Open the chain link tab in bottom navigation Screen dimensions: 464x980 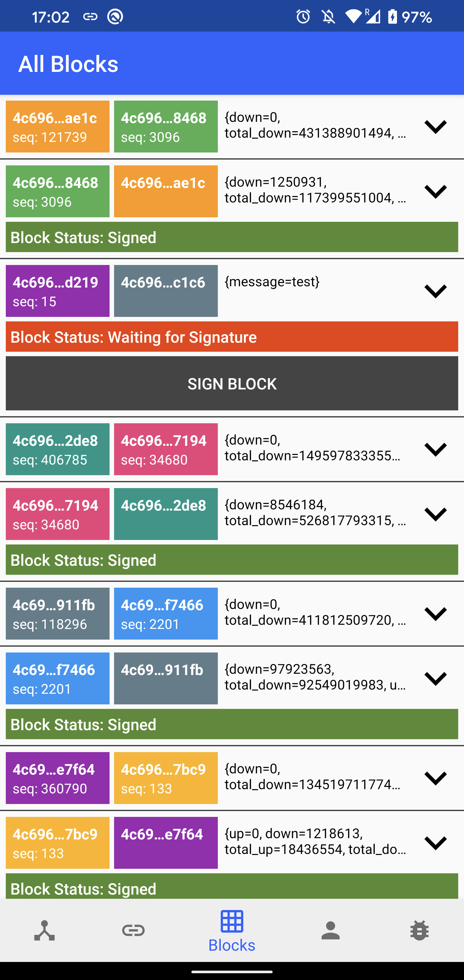coord(133,930)
